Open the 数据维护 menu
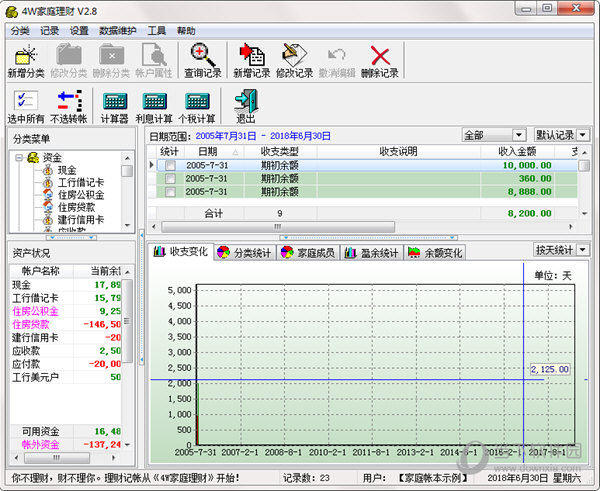The width and height of the screenshot is (600, 491). click(118, 31)
